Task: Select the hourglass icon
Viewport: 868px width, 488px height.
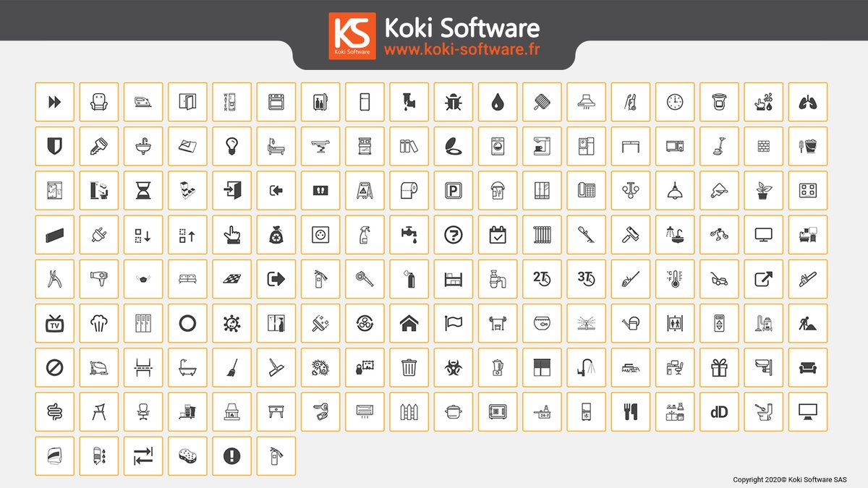Action: [x=143, y=190]
